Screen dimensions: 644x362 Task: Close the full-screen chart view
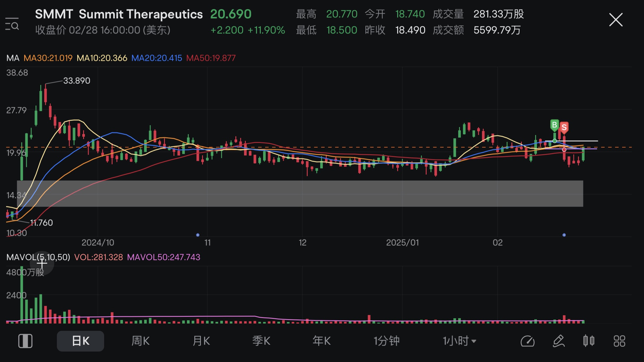pos(616,20)
